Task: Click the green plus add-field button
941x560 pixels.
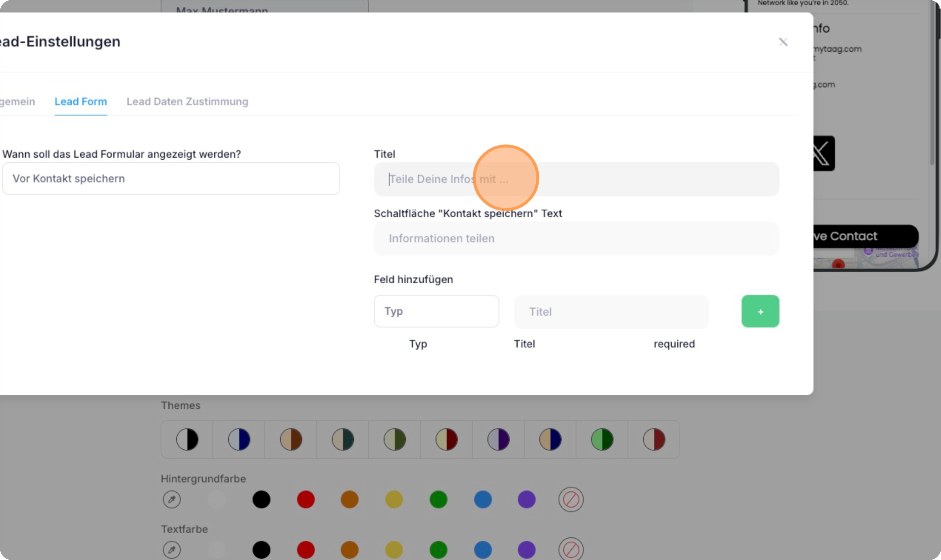Action: tap(760, 311)
